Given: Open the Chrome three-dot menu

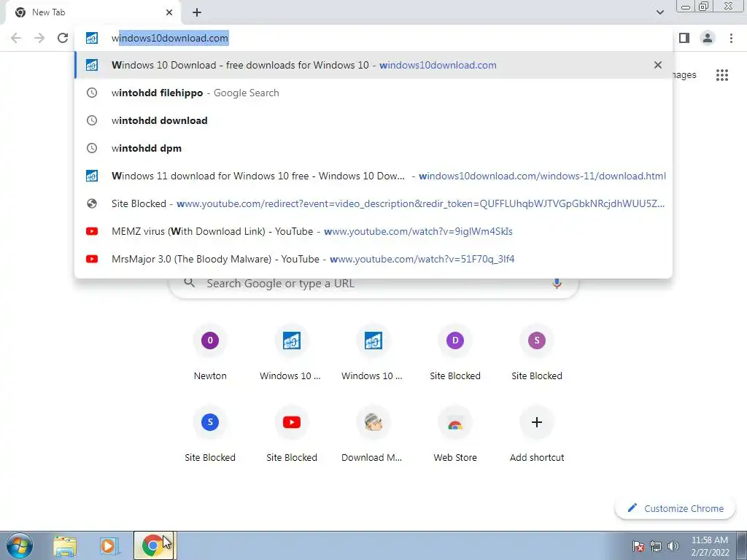Looking at the screenshot, I should [x=731, y=38].
